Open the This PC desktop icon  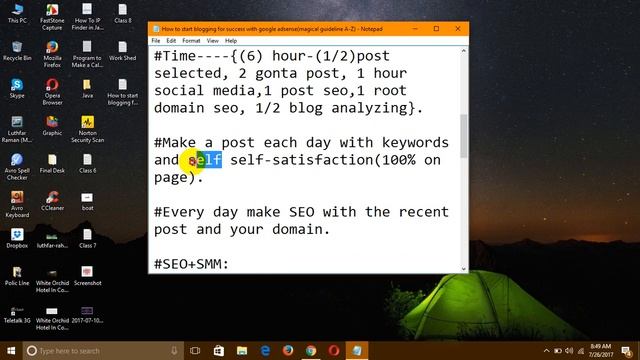click(x=17, y=13)
